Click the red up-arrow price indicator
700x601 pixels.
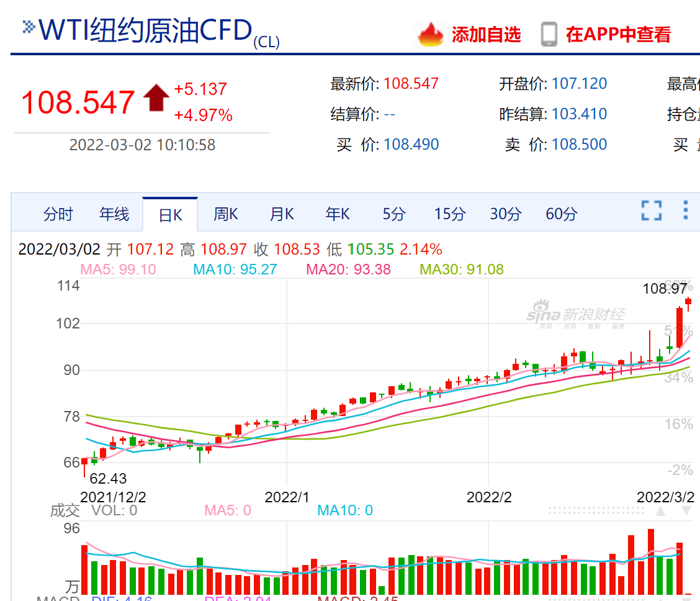[x=156, y=97]
